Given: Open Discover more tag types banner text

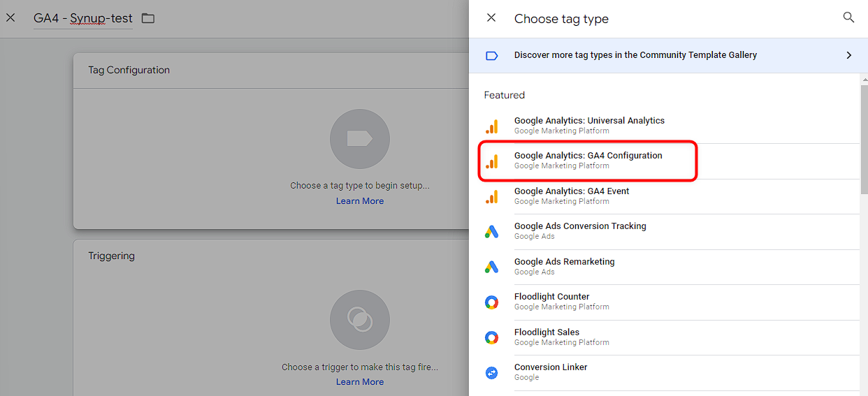Looking at the screenshot, I should (x=635, y=55).
